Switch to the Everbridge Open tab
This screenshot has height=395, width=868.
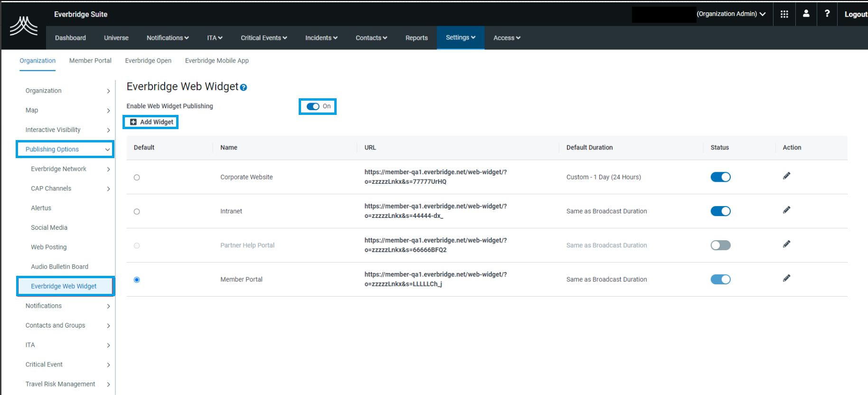148,61
